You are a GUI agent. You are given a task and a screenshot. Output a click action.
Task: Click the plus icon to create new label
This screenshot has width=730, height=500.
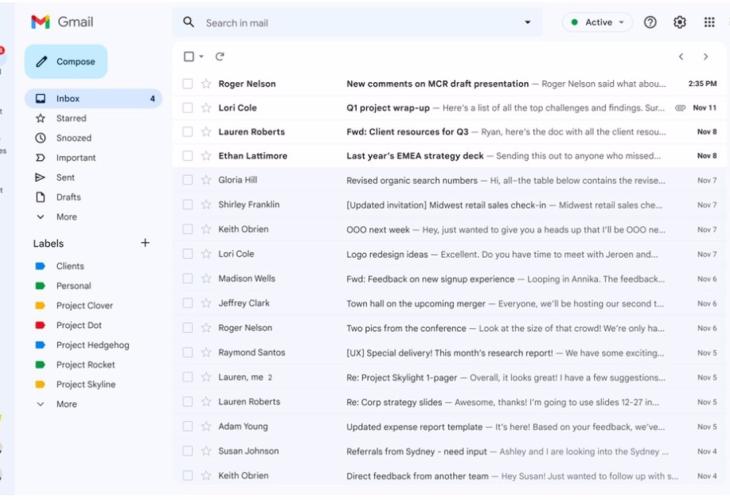(145, 243)
